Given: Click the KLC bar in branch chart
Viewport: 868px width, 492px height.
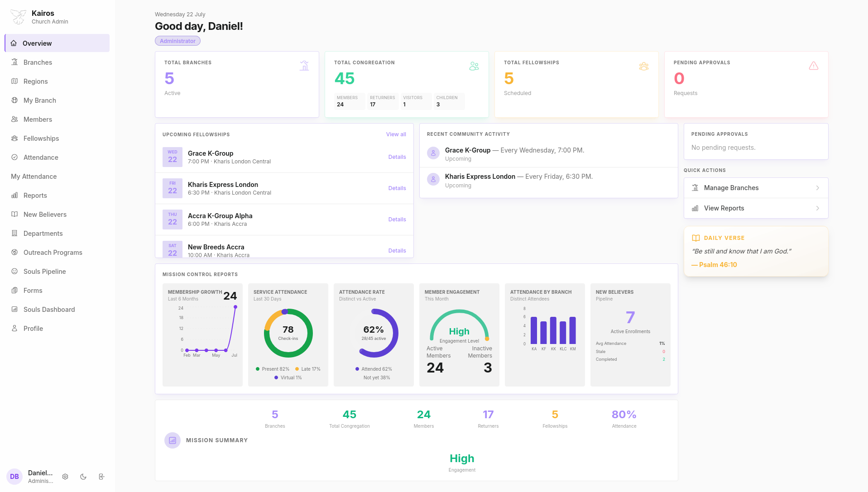Looking at the screenshot, I should click(x=563, y=333).
